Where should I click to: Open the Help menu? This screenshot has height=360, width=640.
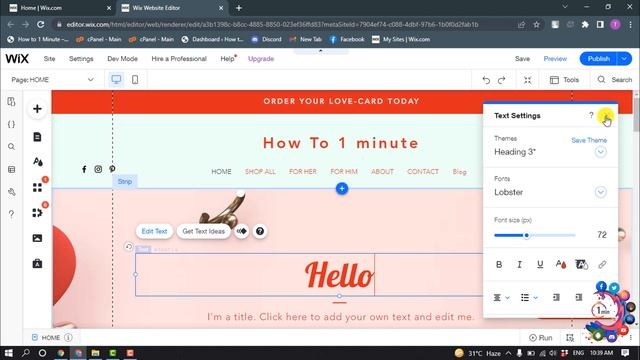[228, 59]
